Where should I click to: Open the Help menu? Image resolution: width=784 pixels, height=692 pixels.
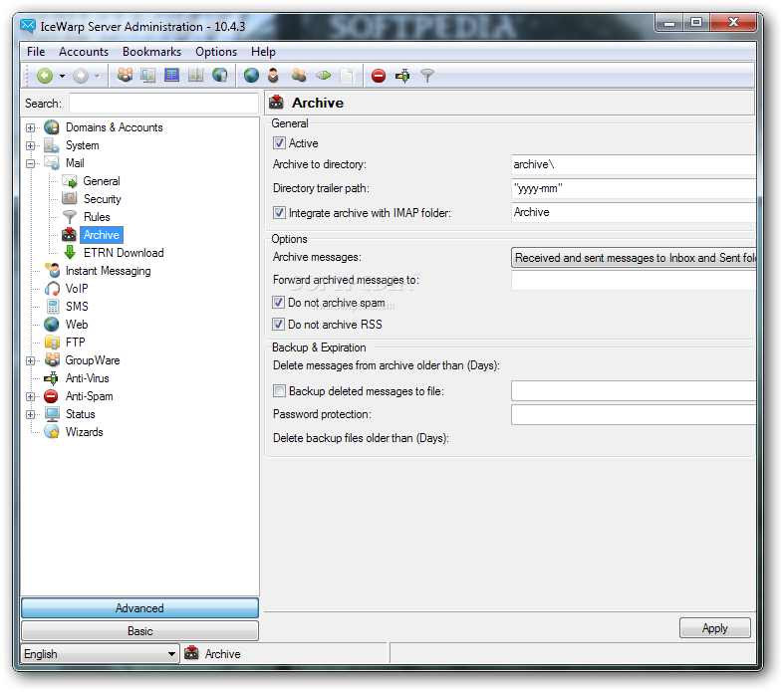pyautogui.click(x=263, y=52)
